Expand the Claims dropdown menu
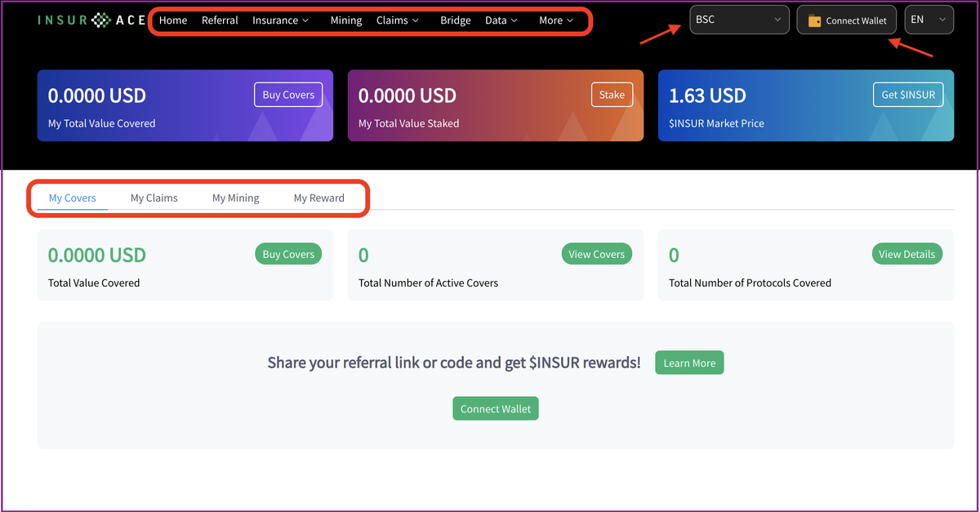 398,20
